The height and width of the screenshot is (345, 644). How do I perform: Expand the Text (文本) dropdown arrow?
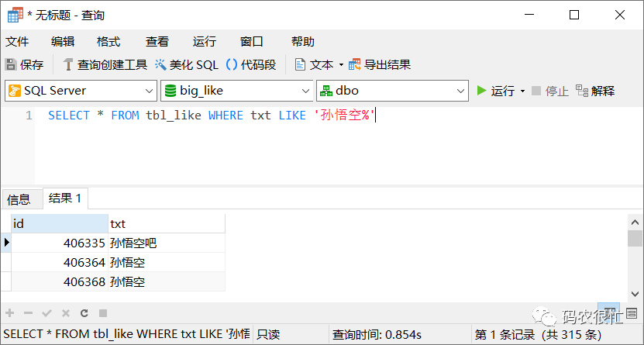pyautogui.click(x=341, y=65)
